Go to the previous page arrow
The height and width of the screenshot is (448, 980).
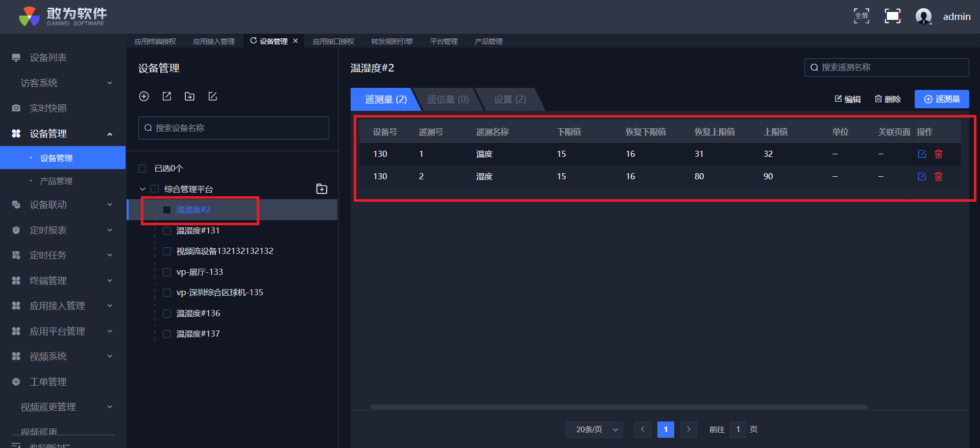[643, 430]
